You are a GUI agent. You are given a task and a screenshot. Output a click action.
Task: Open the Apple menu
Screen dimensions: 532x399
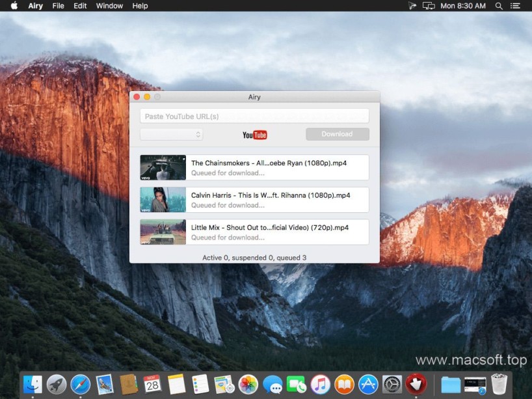point(14,6)
